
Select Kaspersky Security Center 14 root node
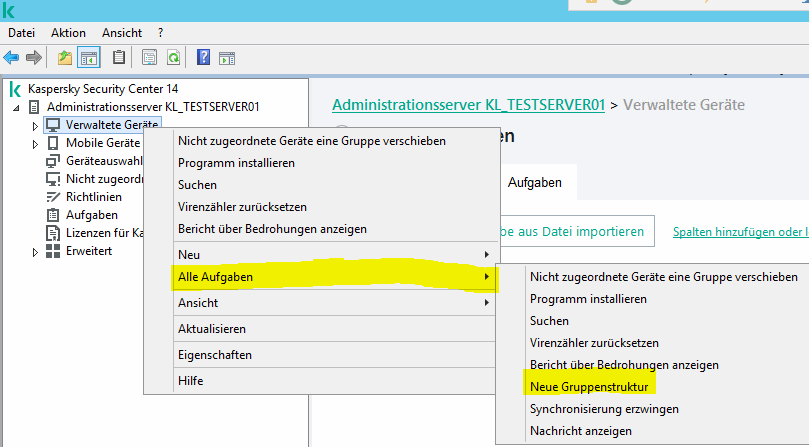[x=103, y=89]
